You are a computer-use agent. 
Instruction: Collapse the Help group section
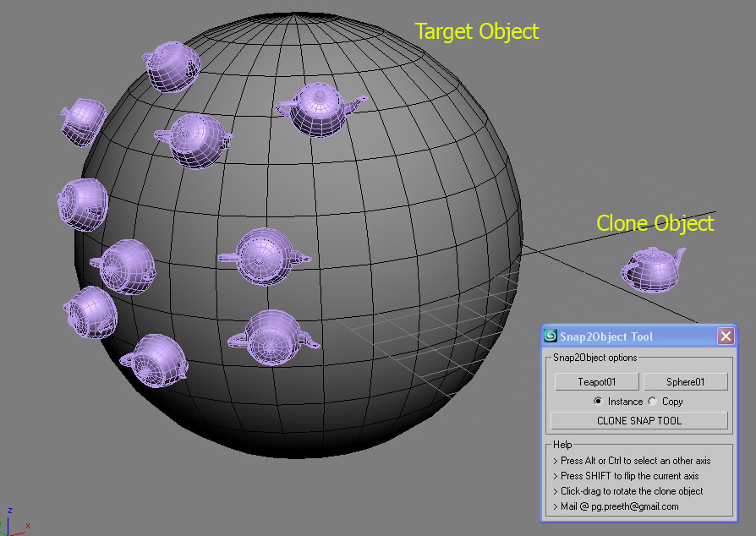(562, 444)
